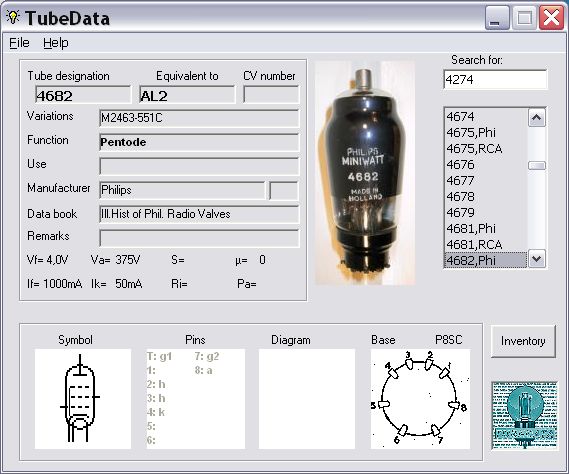Click the empty Diagram panel
Image resolution: width=569 pixels, height=474 pixels.
(307, 399)
